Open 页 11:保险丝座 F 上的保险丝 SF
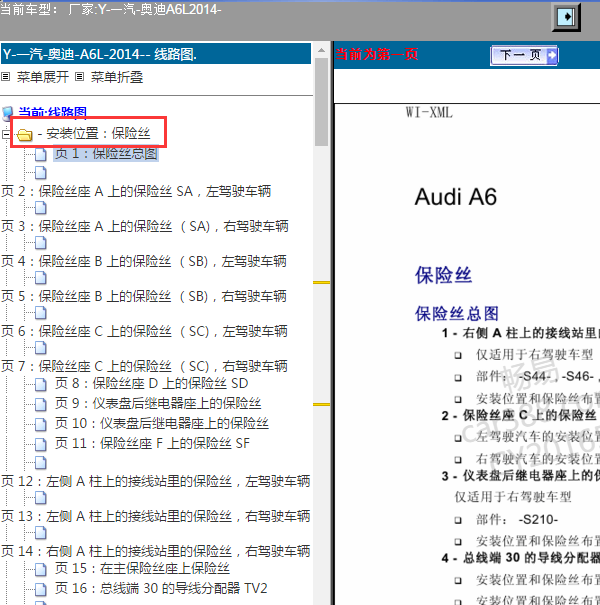 pyautogui.click(x=152, y=443)
